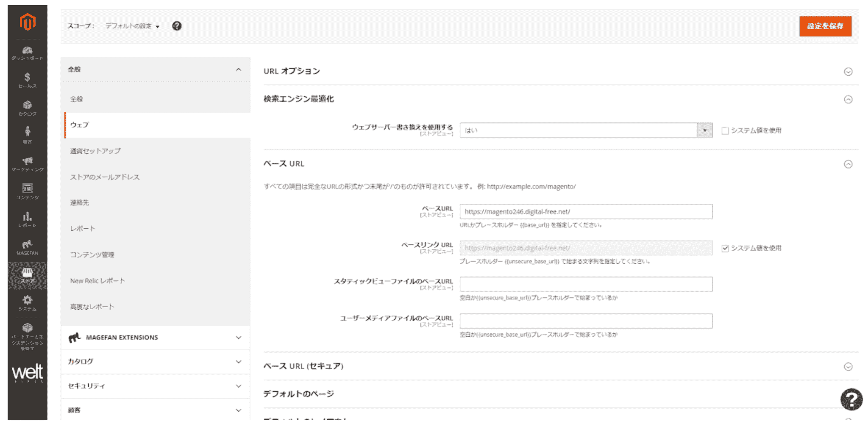Screen dimensions: 868x432
Task: Click the 設定を保存 button
Action: click(x=825, y=26)
